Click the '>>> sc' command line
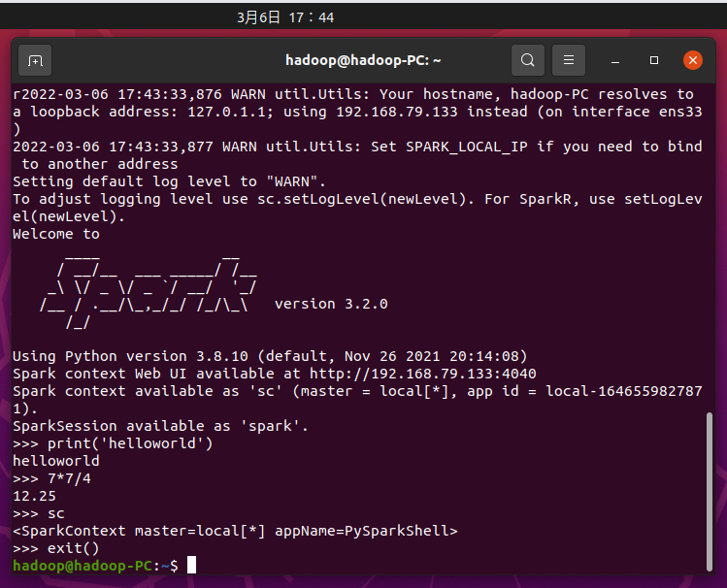The image size is (727, 588). click(39, 514)
